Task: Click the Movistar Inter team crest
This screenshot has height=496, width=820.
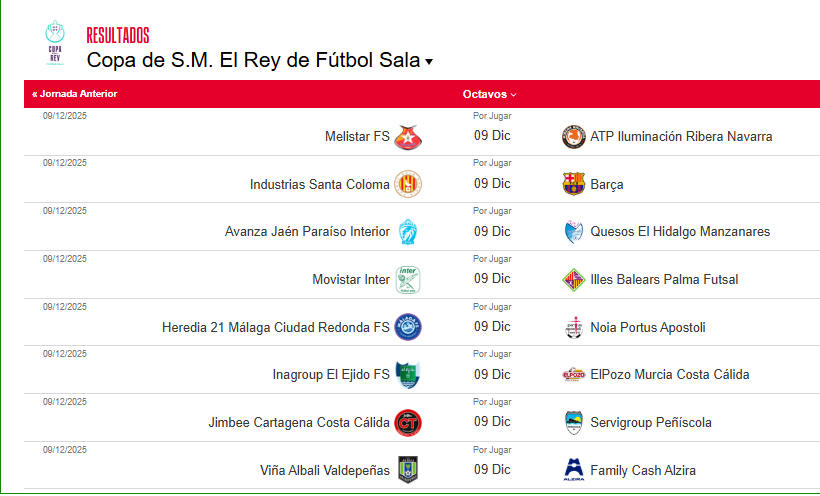Action: coord(407,279)
